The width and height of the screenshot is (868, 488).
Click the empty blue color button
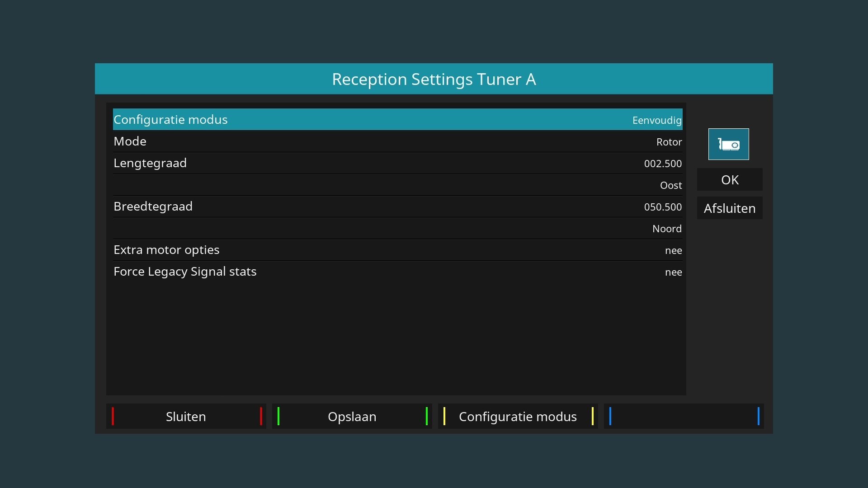(684, 416)
